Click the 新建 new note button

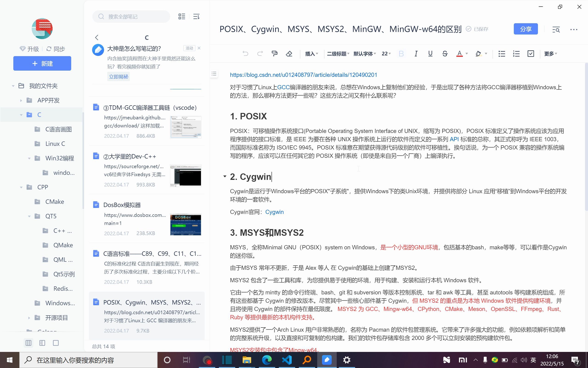[x=42, y=63]
